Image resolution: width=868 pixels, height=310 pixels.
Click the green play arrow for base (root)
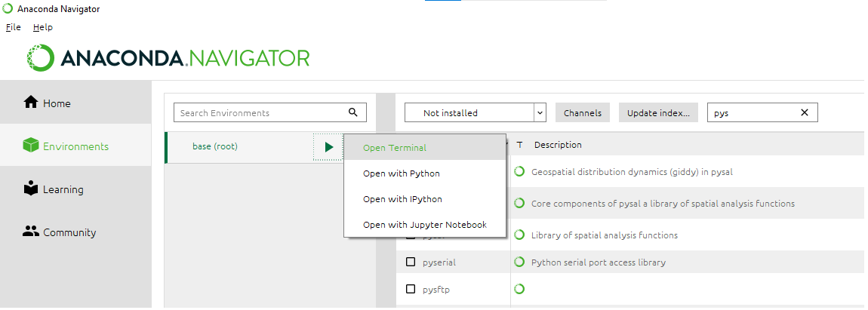pyautogui.click(x=329, y=147)
